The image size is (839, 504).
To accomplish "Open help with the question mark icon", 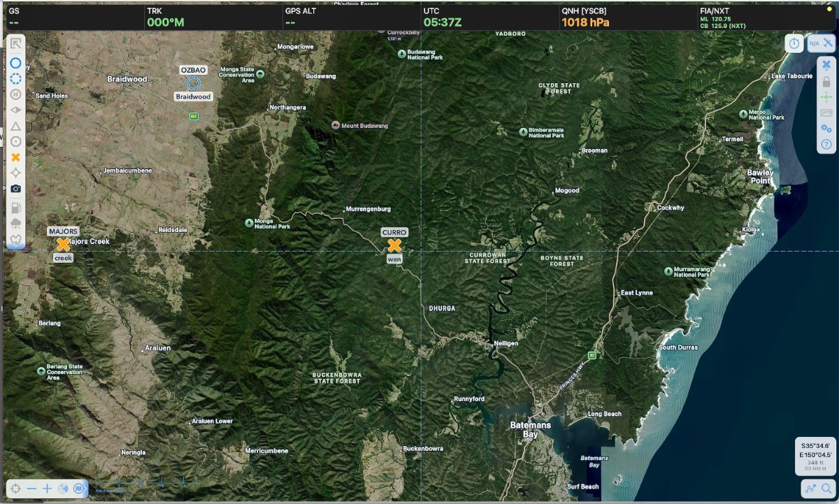I will 826,143.
